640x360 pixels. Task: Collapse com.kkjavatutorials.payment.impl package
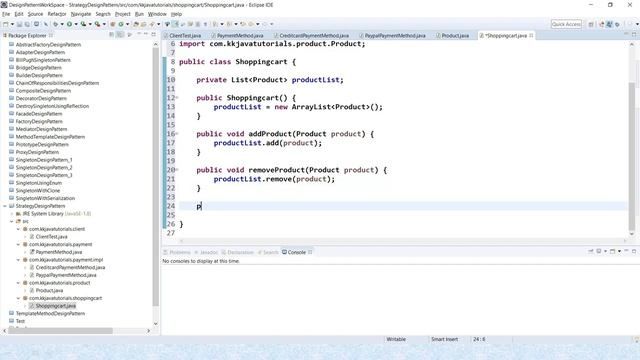18,260
